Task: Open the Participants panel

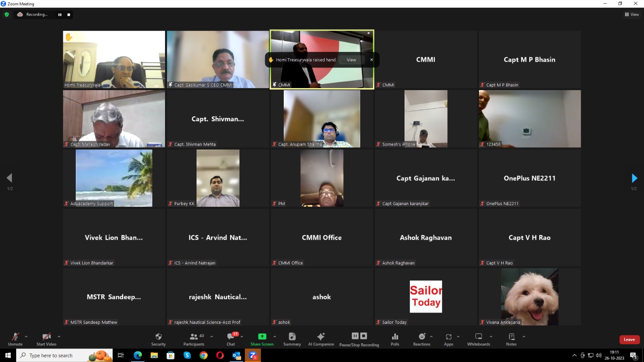Action: pyautogui.click(x=194, y=337)
